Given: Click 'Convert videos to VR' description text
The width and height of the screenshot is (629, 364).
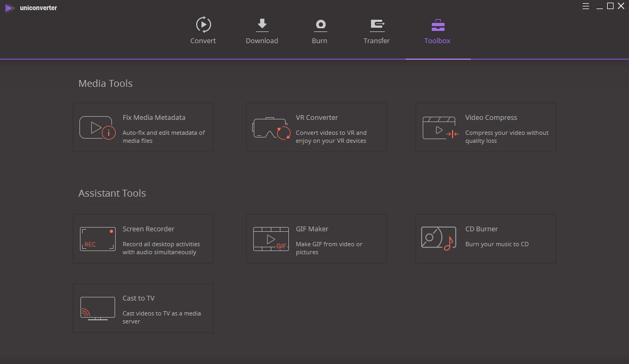Looking at the screenshot, I should point(331,137).
